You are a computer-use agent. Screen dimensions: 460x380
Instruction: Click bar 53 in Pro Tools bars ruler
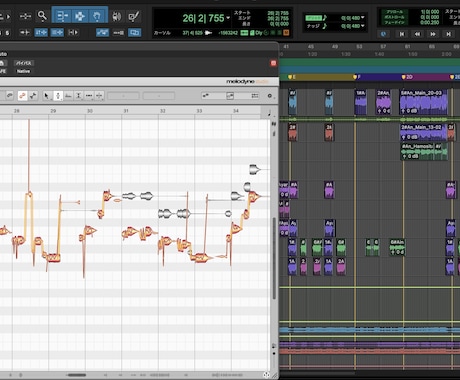359,47
